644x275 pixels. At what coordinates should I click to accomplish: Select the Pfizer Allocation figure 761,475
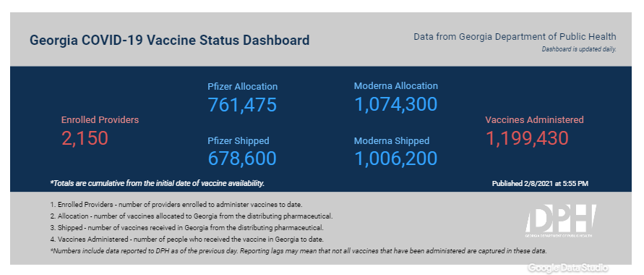pos(242,104)
